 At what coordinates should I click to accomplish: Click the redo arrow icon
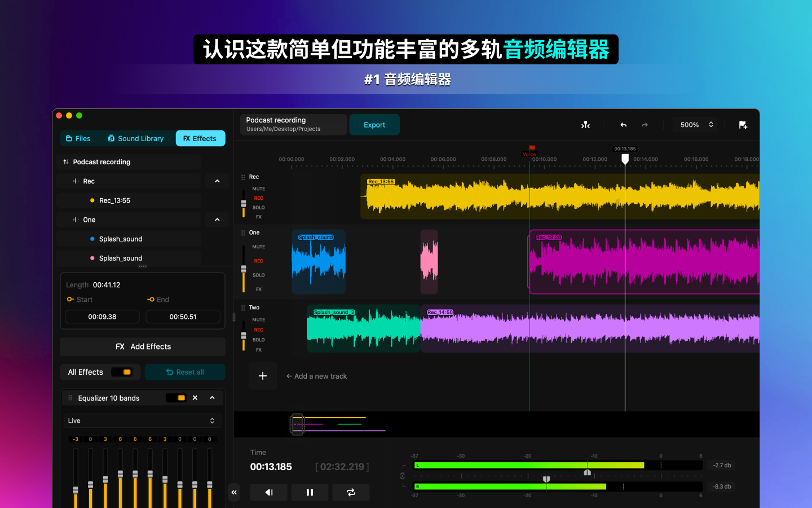[645, 125]
